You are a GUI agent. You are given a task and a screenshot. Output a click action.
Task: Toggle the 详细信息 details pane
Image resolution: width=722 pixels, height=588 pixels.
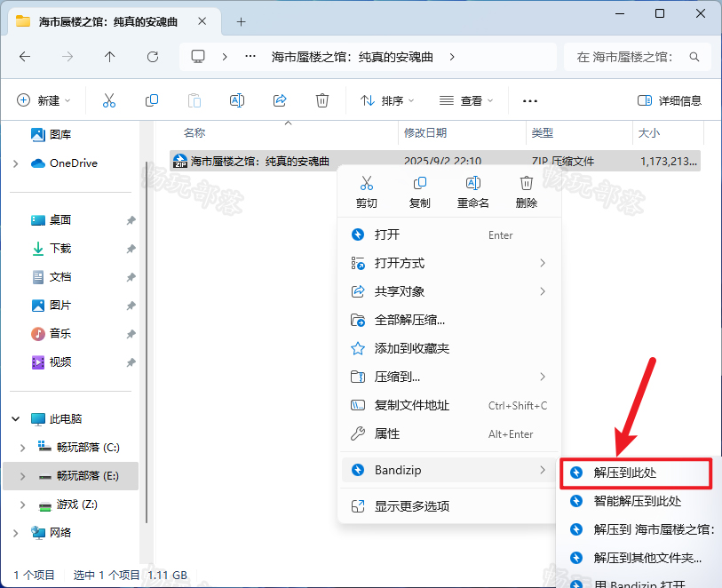coord(670,100)
